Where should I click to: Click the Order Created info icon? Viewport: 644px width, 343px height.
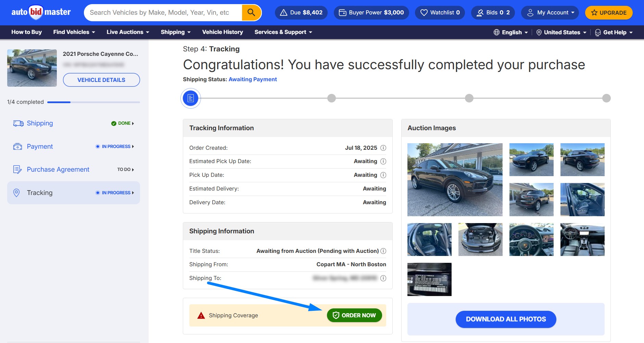(383, 148)
